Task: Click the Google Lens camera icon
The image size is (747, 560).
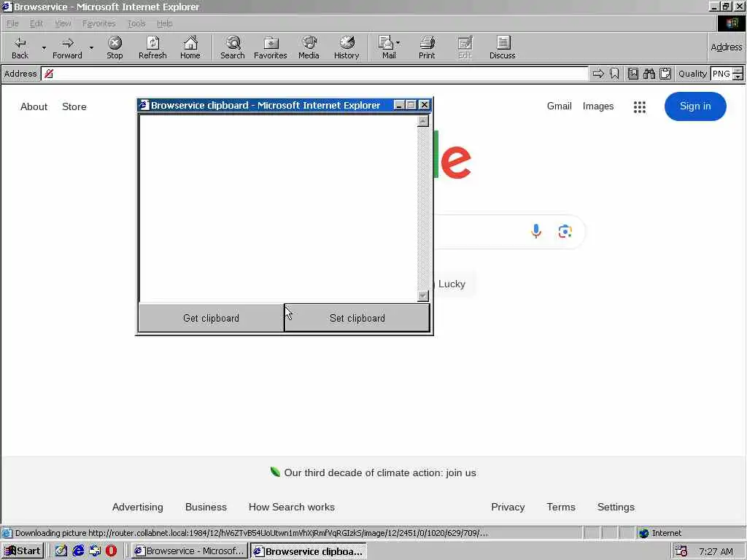Action: coord(565,231)
